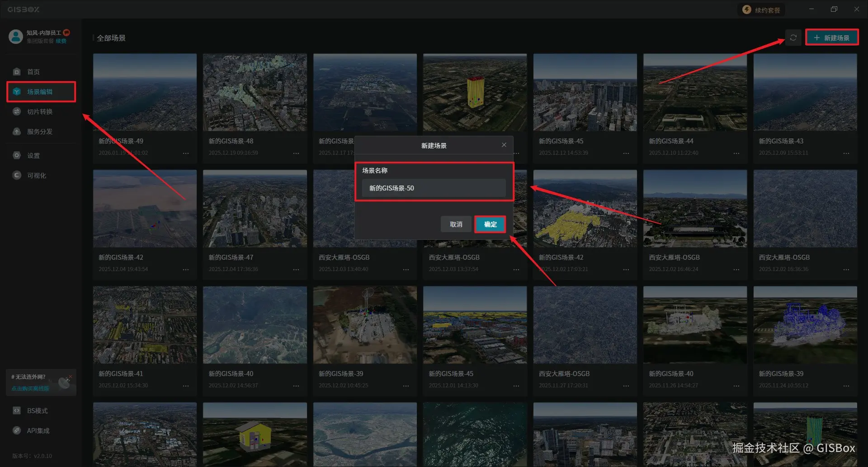Click the date 2025.12.09 15:53:11
Screen dimensions: 868x467
[783, 153]
